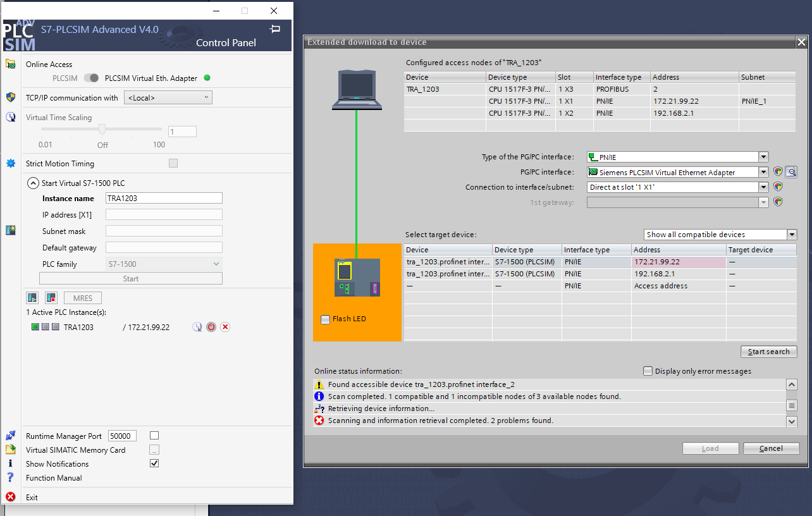Click the Cancel button

pos(771,448)
